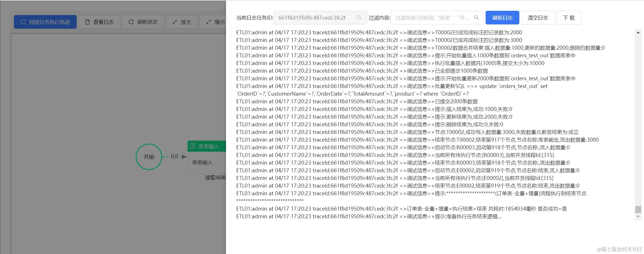The height and width of the screenshot is (254, 644).
Task: Click 下载 download log button
Action: click(568, 18)
